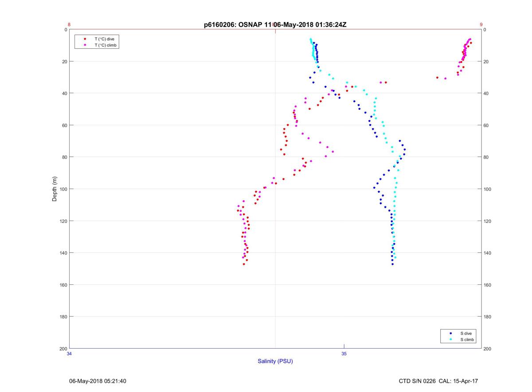
Task: Click the left depth axis tick label 100
Action: coord(63,189)
